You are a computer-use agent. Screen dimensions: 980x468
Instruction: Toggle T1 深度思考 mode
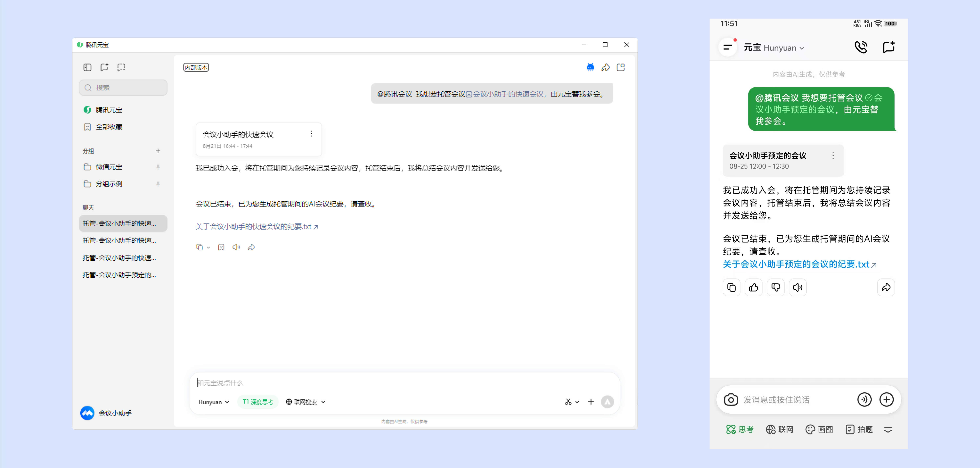point(258,402)
